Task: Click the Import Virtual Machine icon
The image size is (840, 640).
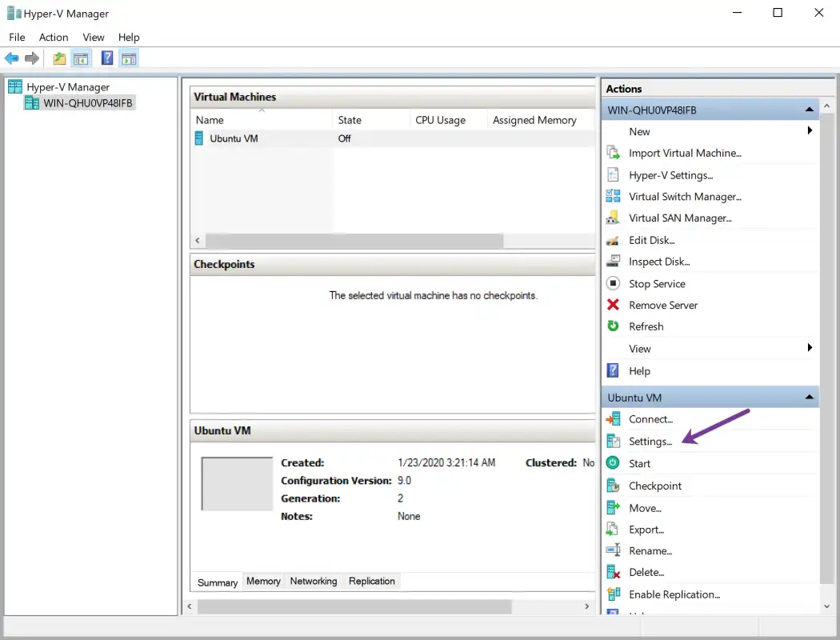Action: coord(613,153)
